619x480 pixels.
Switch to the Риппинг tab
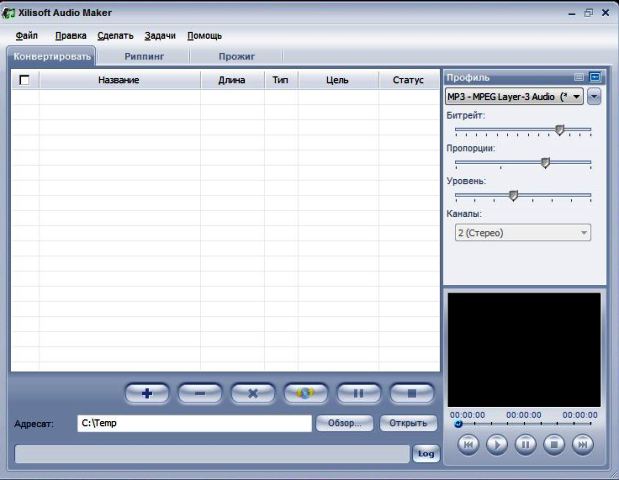coord(144,56)
